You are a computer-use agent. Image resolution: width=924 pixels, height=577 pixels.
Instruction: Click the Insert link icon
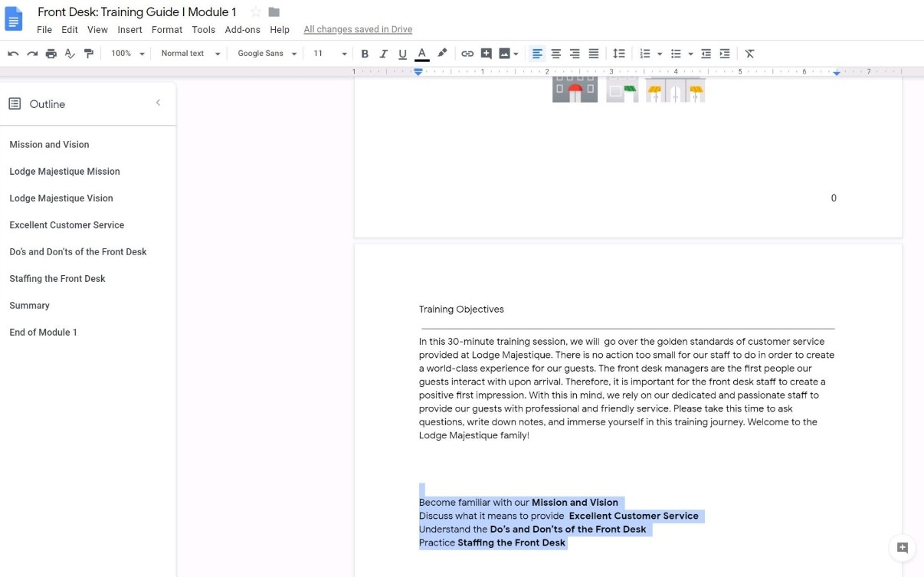[467, 54]
